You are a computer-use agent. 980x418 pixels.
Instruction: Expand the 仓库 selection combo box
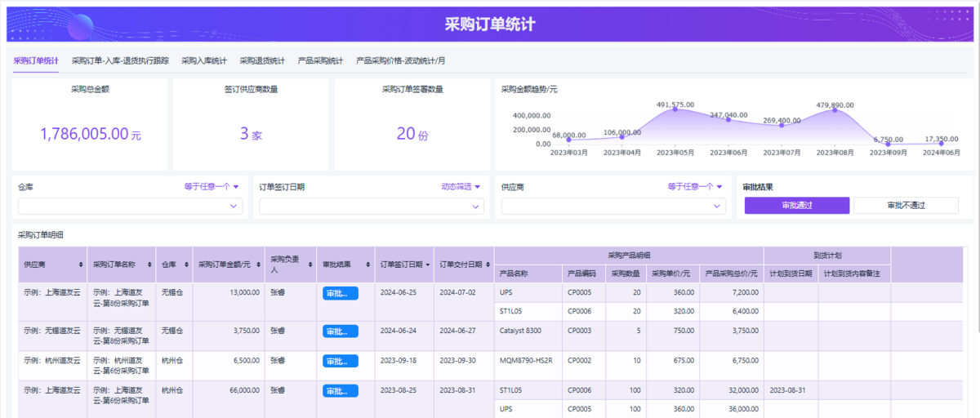click(x=131, y=207)
